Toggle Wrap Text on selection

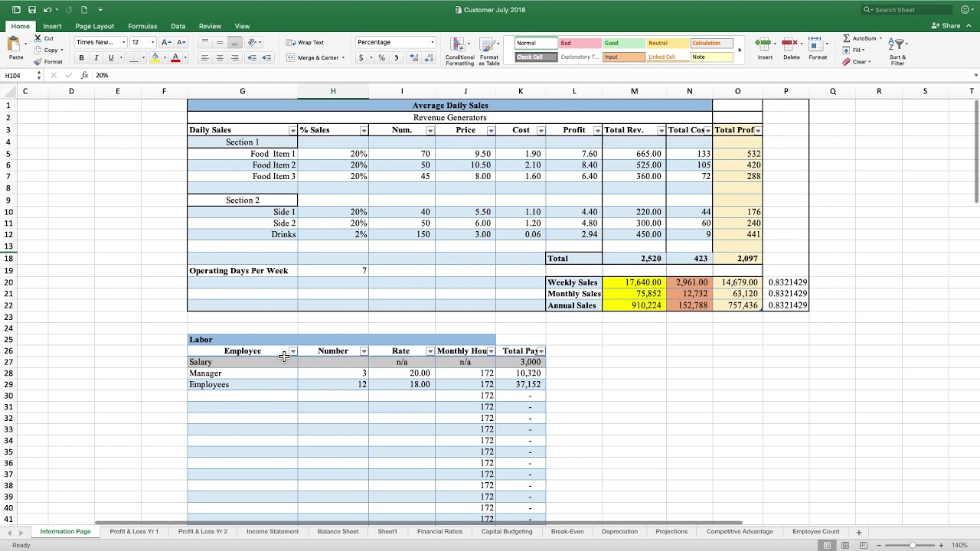coord(305,42)
